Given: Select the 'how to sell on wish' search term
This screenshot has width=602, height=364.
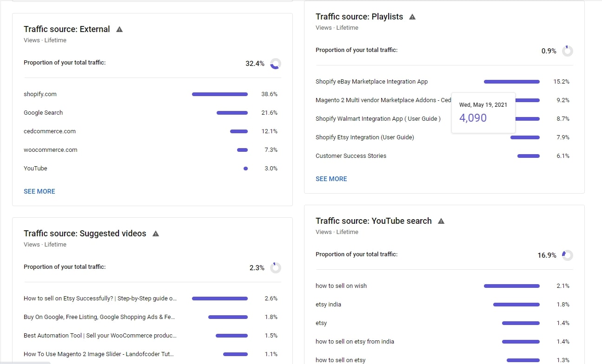Looking at the screenshot, I should (341, 286).
